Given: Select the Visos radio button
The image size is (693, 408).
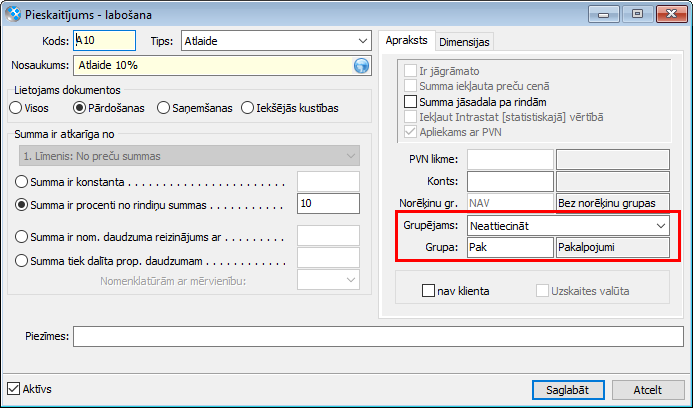Looking at the screenshot, I should 15,107.
